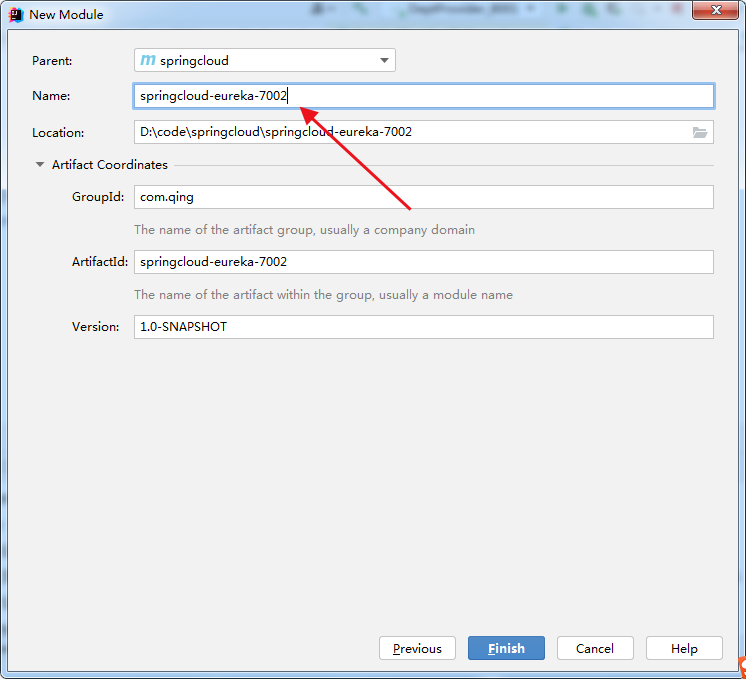Click Finish to create the module
The height and width of the screenshot is (679, 746).
pos(506,648)
